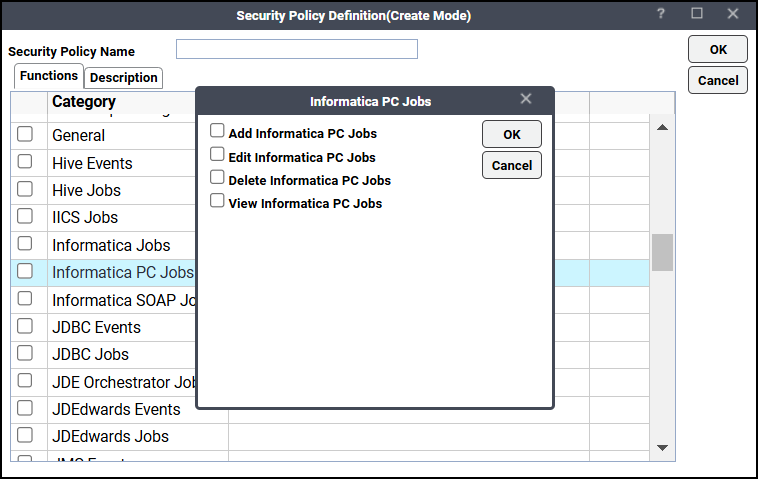Select the Informatica SOAP Jobs row text
758x479 pixels.
[124, 301]
